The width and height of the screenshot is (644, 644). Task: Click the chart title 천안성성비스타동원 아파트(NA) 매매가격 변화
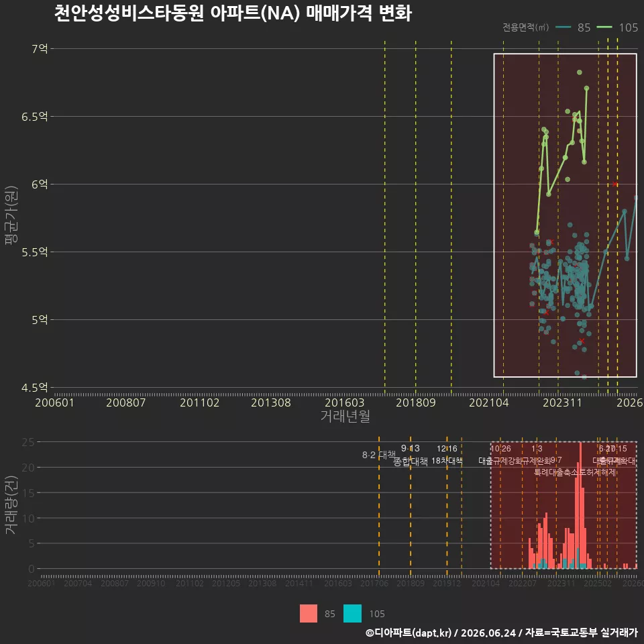click(233, 13)
